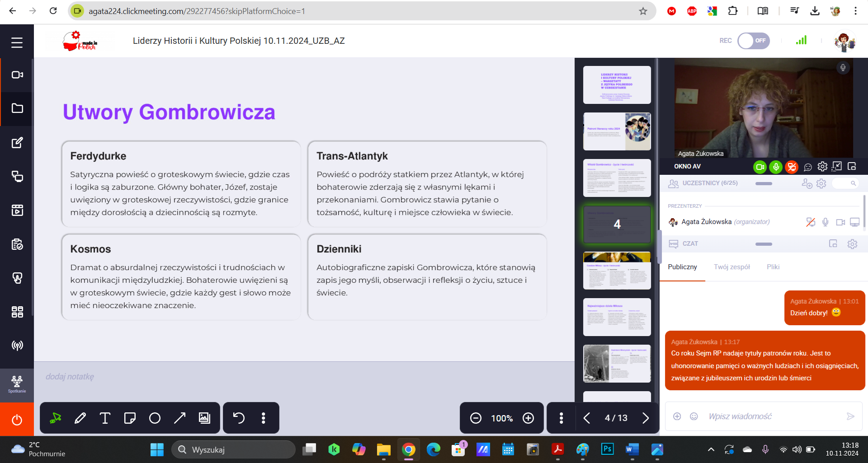Open the emoji picker in chat

coord(693,416)
